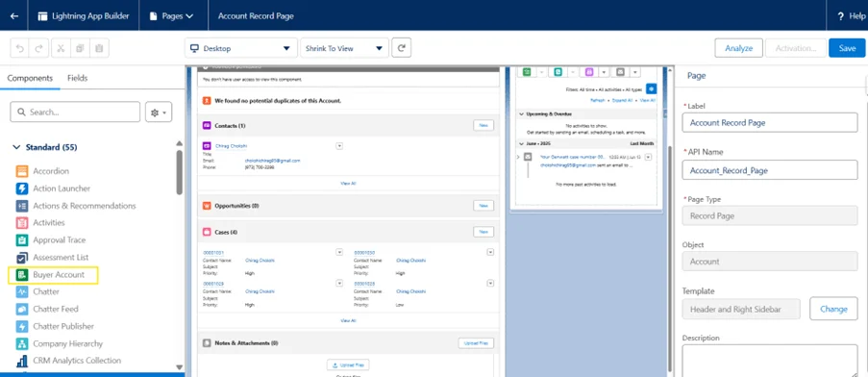This screenshot has width=868, height=377.
Task: Focus the component Search field
Action: (75, 112)
